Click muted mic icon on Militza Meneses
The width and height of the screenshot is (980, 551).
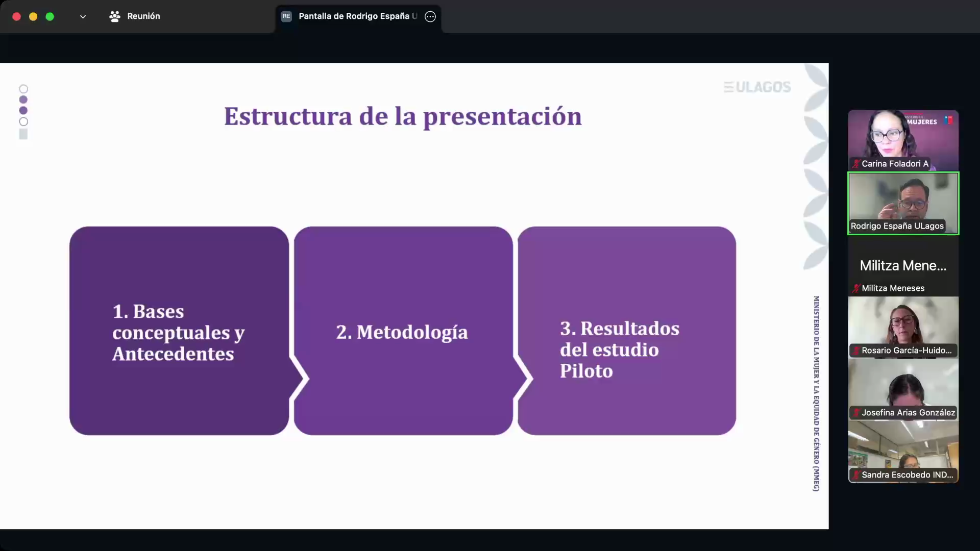click(x=856, y=288)
